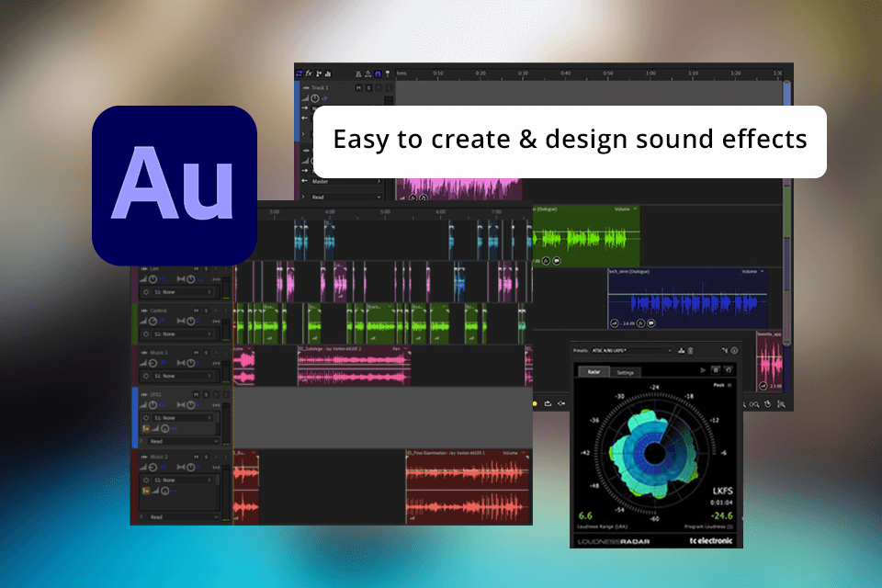Click the 5:00 mark on the front timeline ruler
This screenshot has width=882, height=588.
pyautogui.click(x=385, y=212)
